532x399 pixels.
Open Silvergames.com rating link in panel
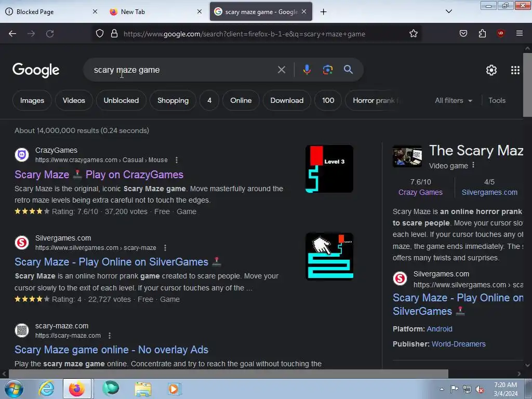pyautogui.click(x=489, y=192)
